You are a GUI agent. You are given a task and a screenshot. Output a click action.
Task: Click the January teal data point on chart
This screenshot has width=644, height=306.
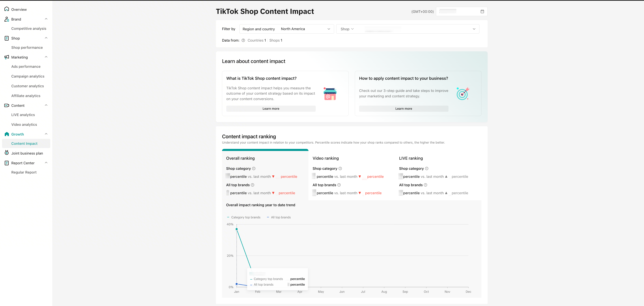[x=237, y=229]
